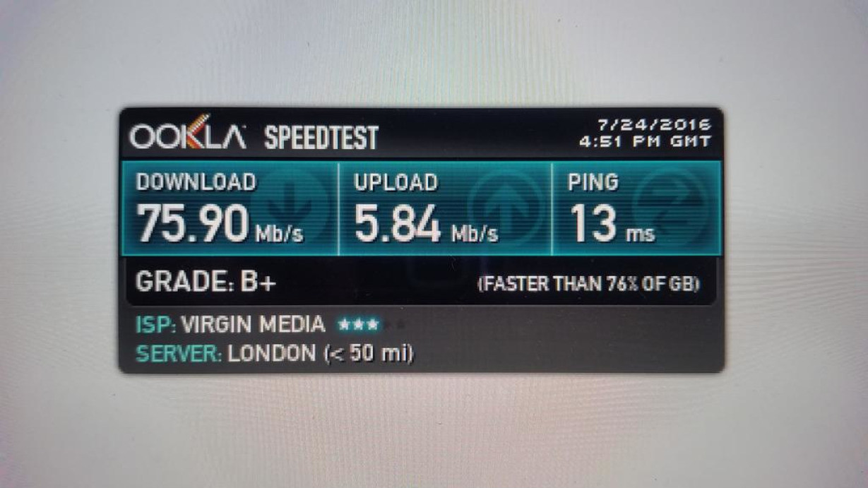Click the GRADE: B+ text

206,282
